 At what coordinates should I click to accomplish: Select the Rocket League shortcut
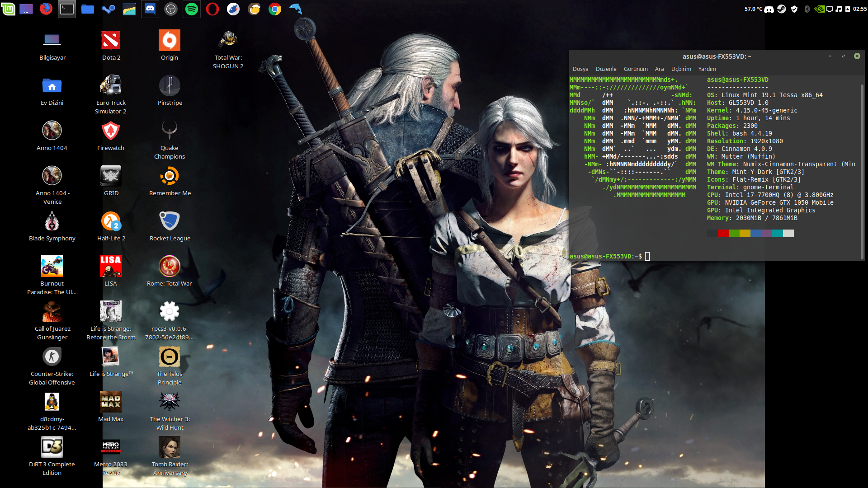point(170,226)
